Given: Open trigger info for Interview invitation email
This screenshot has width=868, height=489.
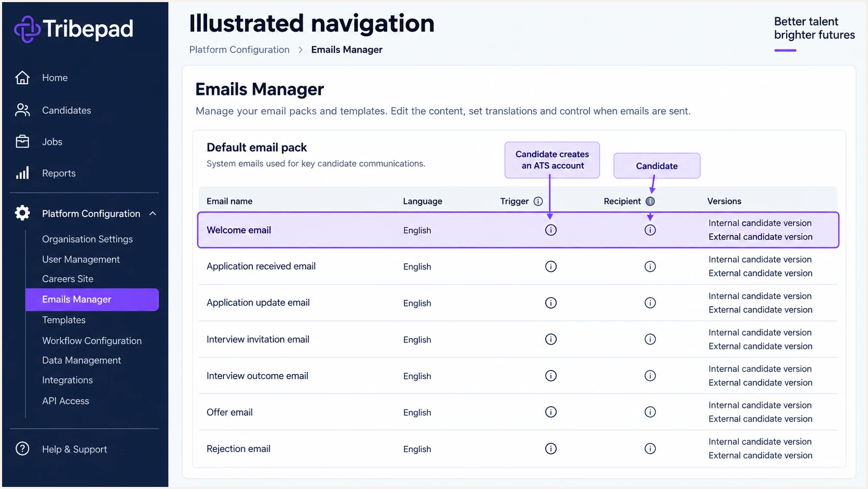Looking at the screenshot, I should click(x=551, y=339).
